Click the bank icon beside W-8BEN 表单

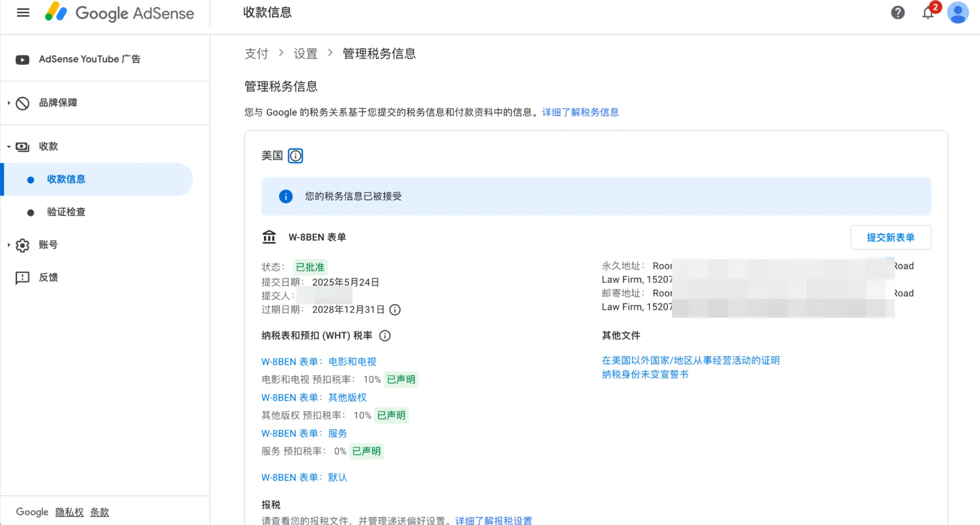(x=269, y=237)
